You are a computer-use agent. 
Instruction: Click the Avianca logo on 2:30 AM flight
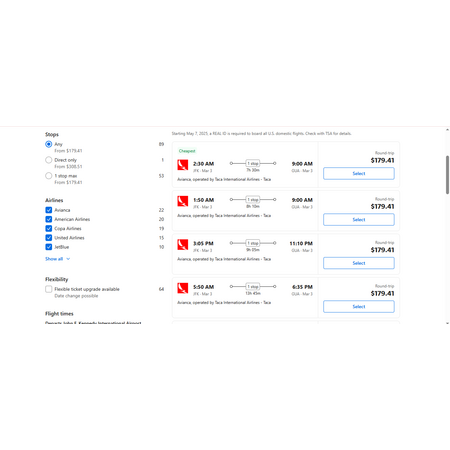(x=183, y=165)
